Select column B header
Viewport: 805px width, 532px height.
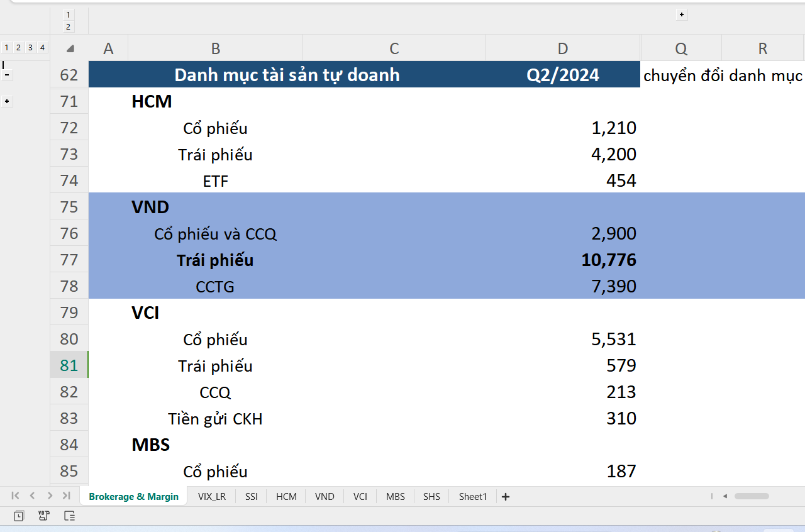[215, 48]
